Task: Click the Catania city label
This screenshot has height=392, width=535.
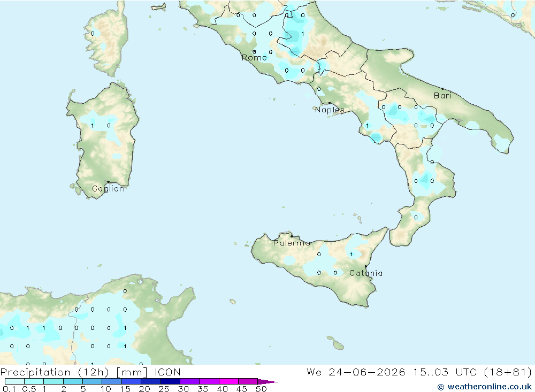Action: 366,273
